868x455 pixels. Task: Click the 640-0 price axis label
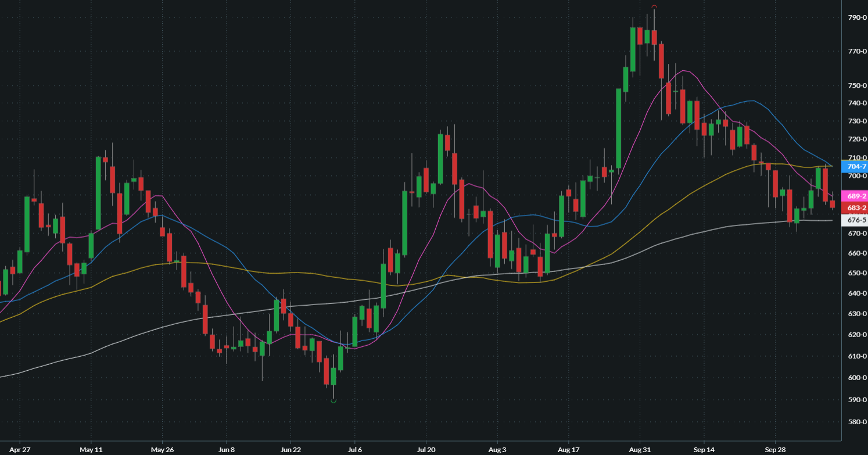pos(857,293)
